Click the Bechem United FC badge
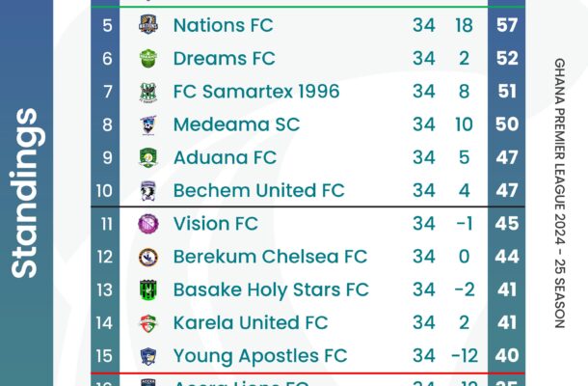 (x=148, y=191)
